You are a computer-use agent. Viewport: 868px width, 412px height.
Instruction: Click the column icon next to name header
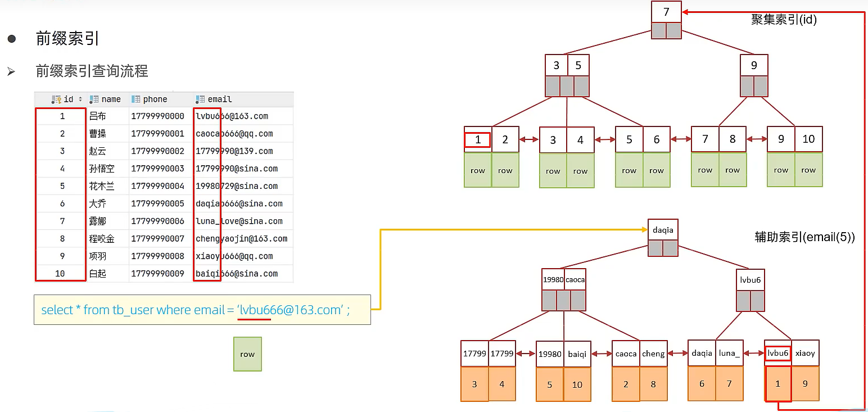(94, 99)
